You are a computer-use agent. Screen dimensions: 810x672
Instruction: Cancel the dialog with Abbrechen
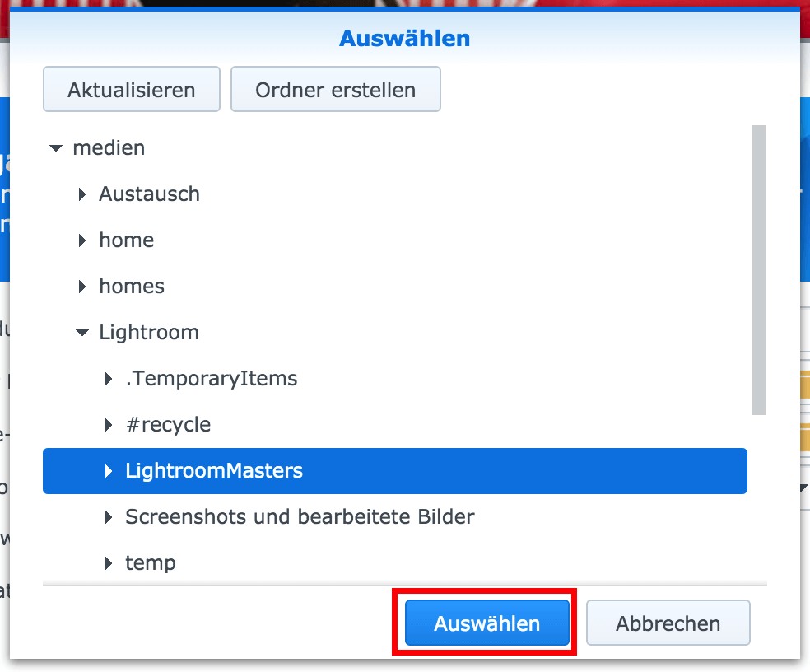pos(668,623)
